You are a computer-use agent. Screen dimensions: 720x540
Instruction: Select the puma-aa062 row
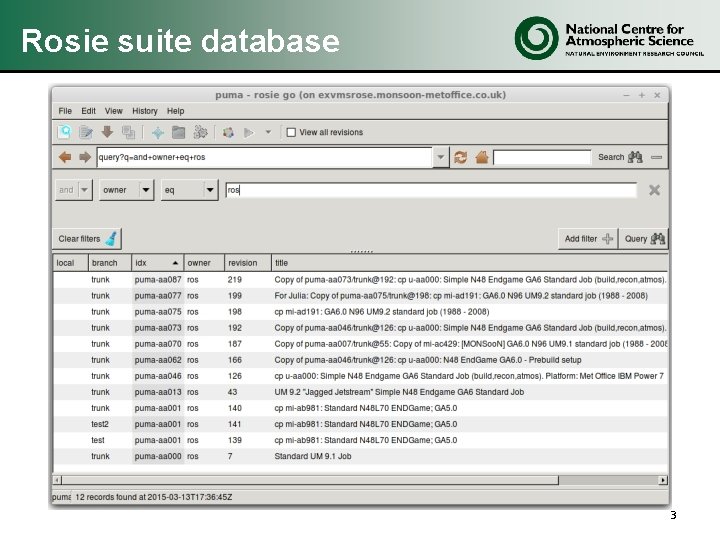click(x=360, y=360)
